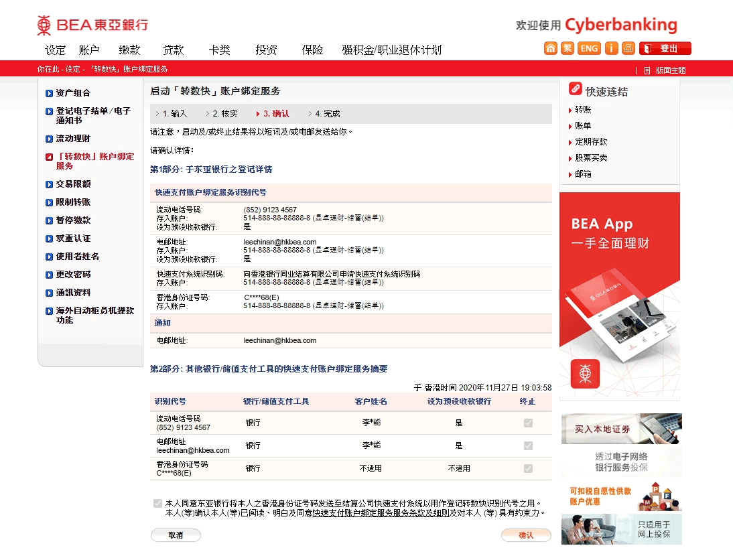The width and height of the screenshot is (733, 560).
Task: Open 保险 top menu
Action: tap(312, 50)
